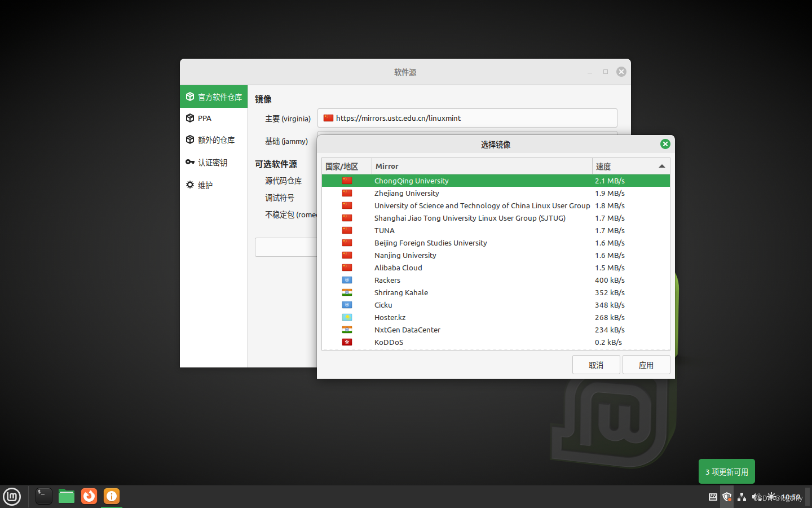Open the Linux Mint start menu
812x508 pixels.
point(12,497)
